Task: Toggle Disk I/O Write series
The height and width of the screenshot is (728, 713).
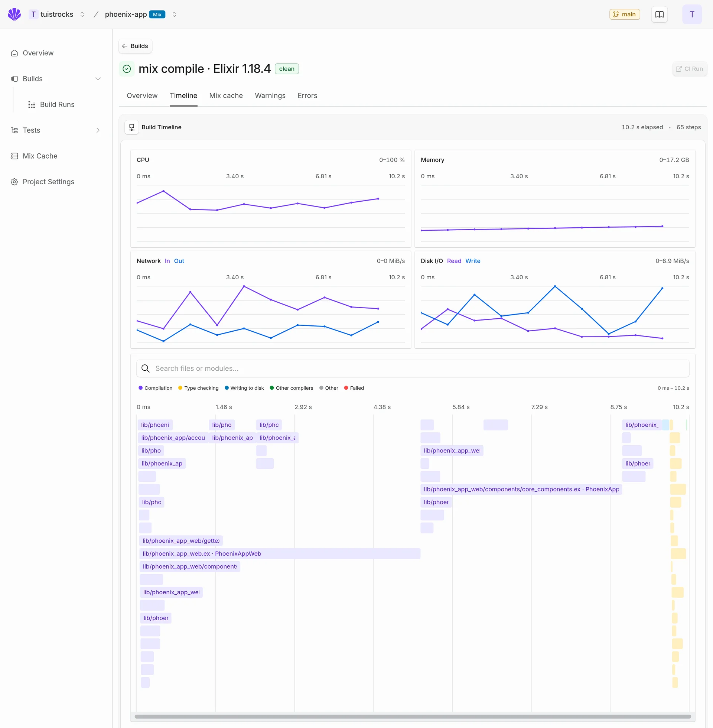Action: 473,261
